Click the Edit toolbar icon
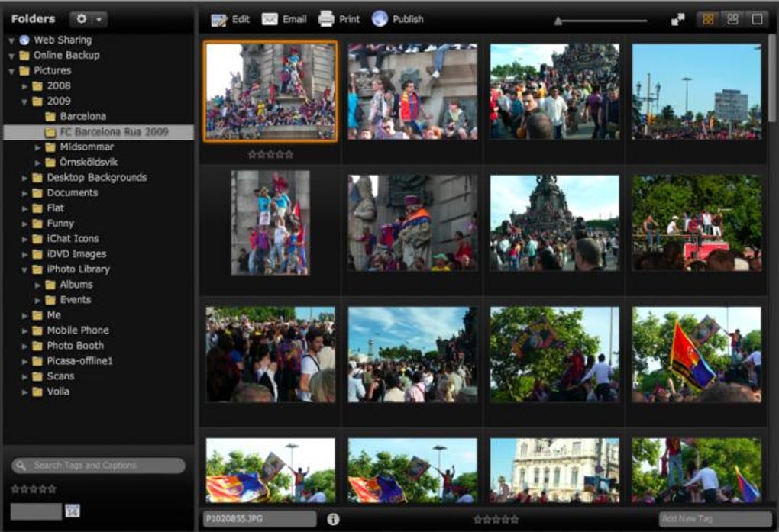Image resolution: width=779 pixels, height=532 pixels. (x=218, y=19)
